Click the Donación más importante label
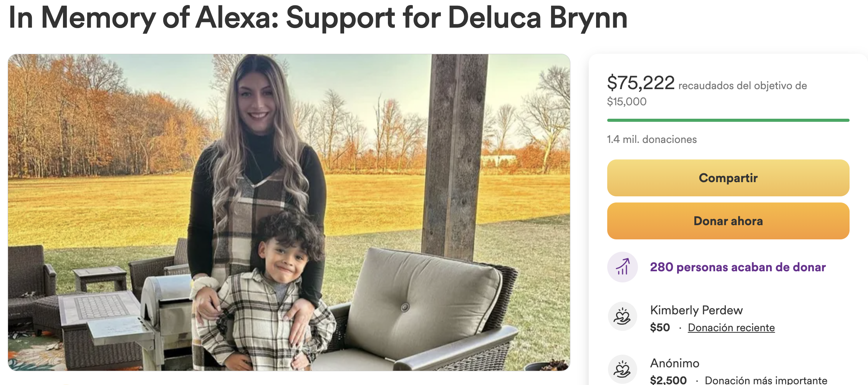 (766, 380)
